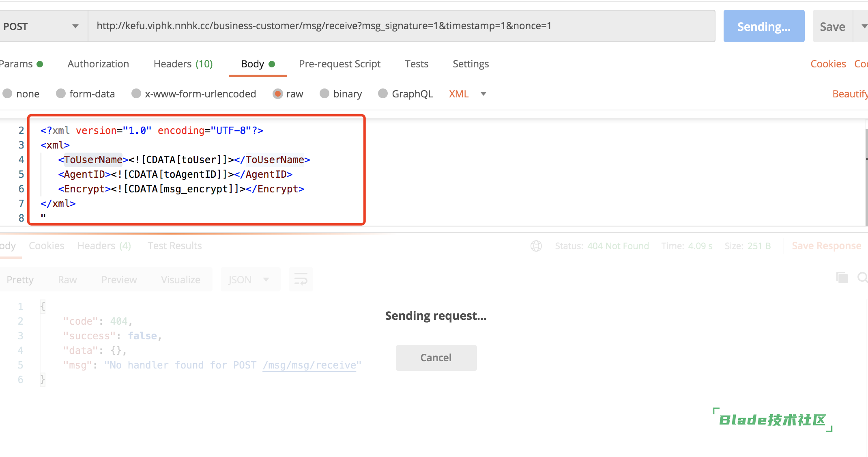Viewport: 868px width, 457px height.
Task: Select x-www-form-urlencoded body type
Action: (194, 94)
